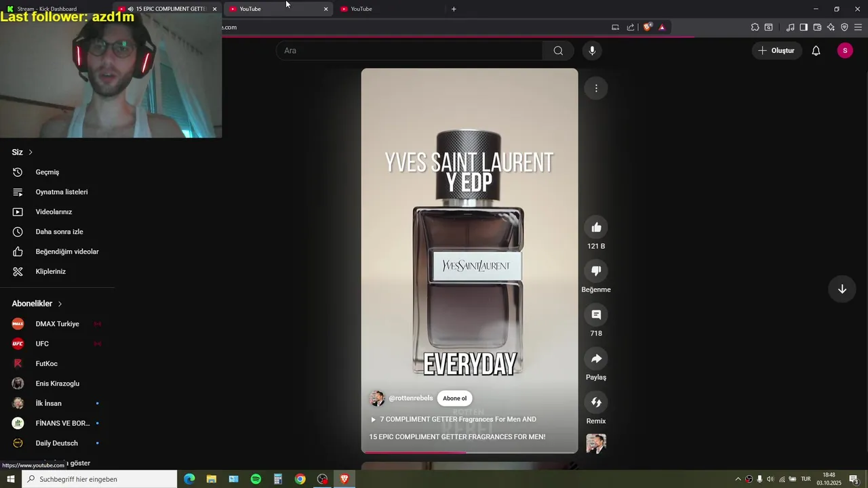Open Brave Rewards triangle icon
868x488 pixels.
tap(662, 27)
